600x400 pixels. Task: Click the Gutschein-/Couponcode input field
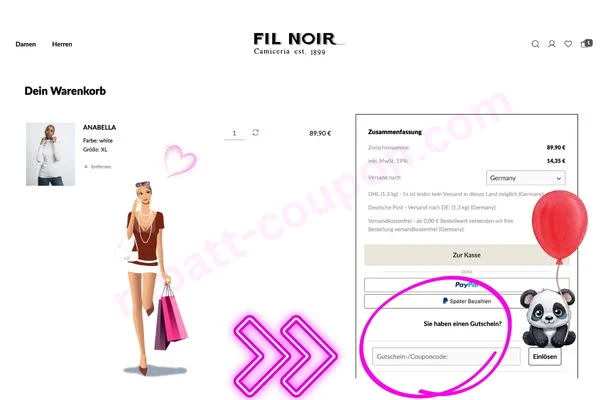(x=446, y=356)
